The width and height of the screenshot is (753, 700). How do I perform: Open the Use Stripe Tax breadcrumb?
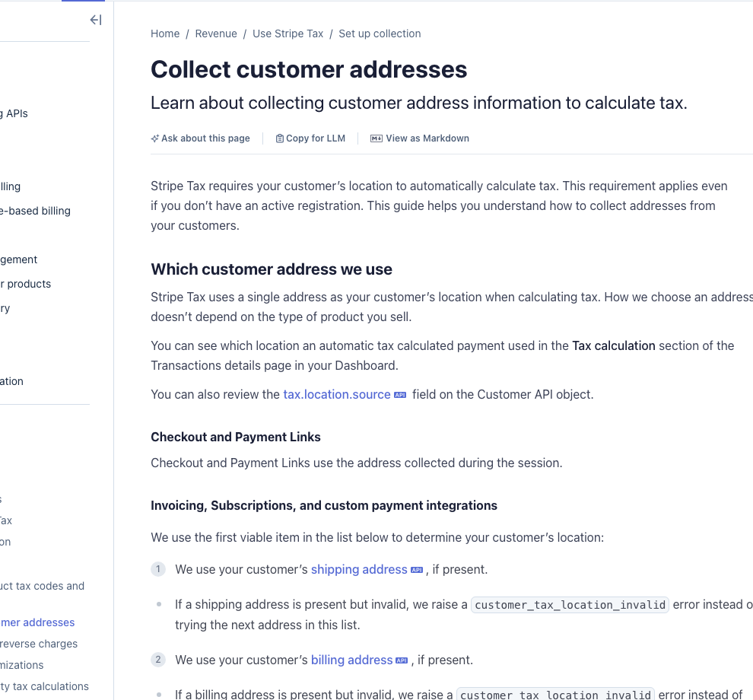[288, 33]
